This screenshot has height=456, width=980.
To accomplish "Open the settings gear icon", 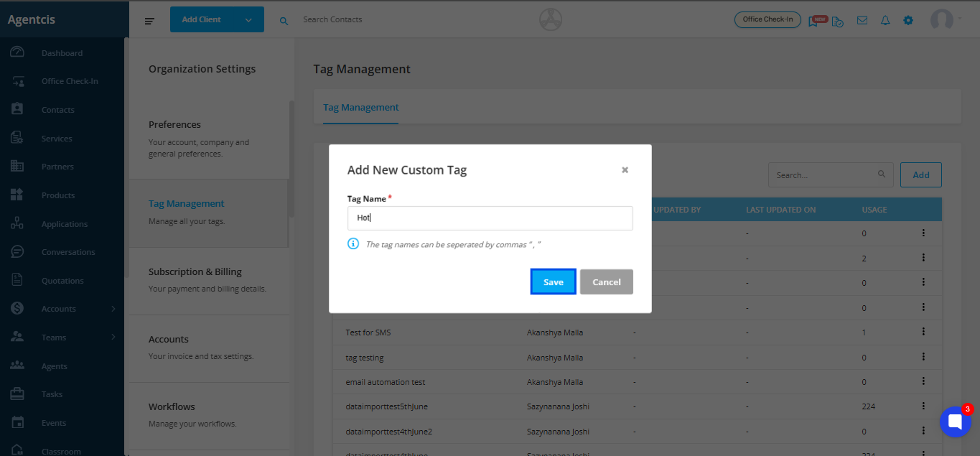I will coord(908,20).
